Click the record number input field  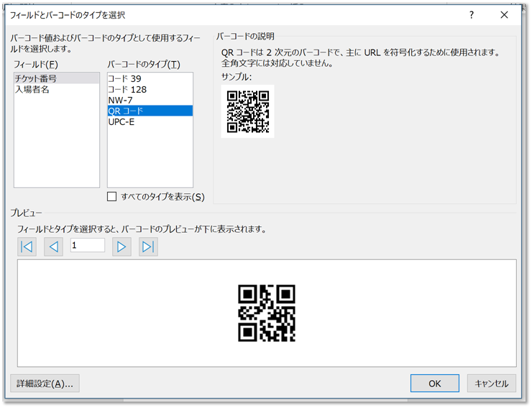tap(88, 245)
